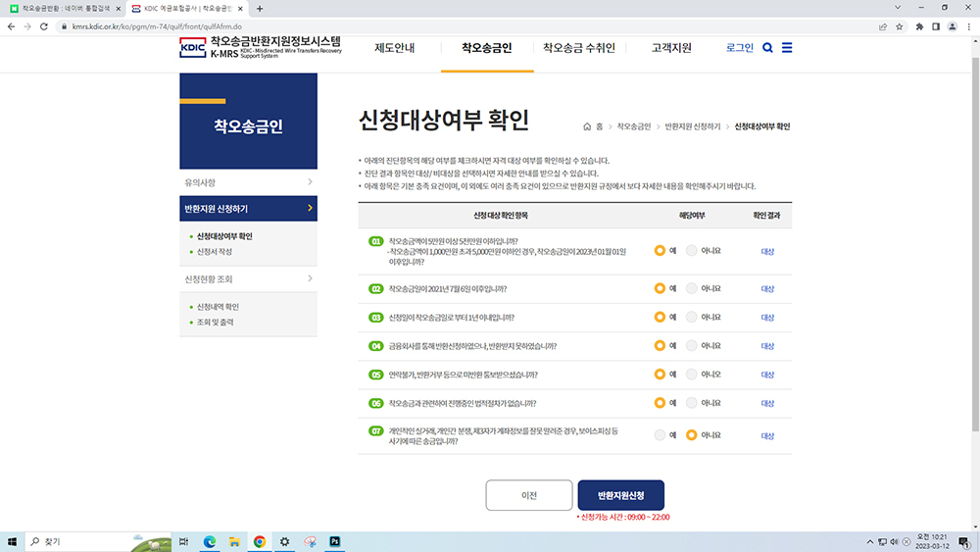
Task: Close the Naver search tab
Action: (x=119, y=9)
